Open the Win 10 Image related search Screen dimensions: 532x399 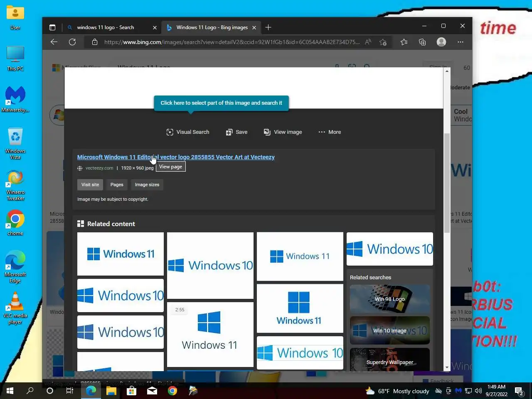(390, 330)
